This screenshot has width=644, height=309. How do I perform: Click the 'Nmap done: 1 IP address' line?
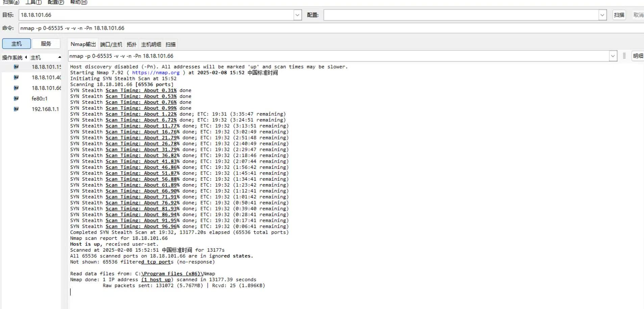click(163, 280)
